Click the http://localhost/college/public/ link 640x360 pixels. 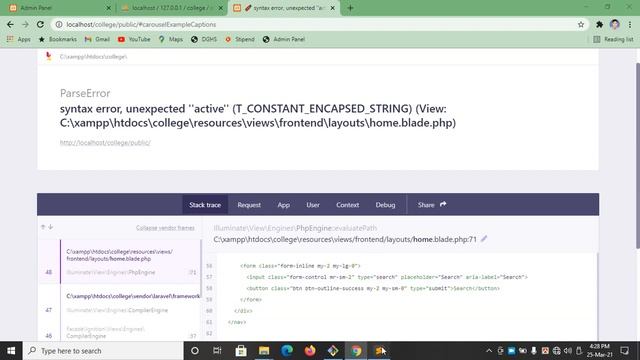tap(105, 142)
